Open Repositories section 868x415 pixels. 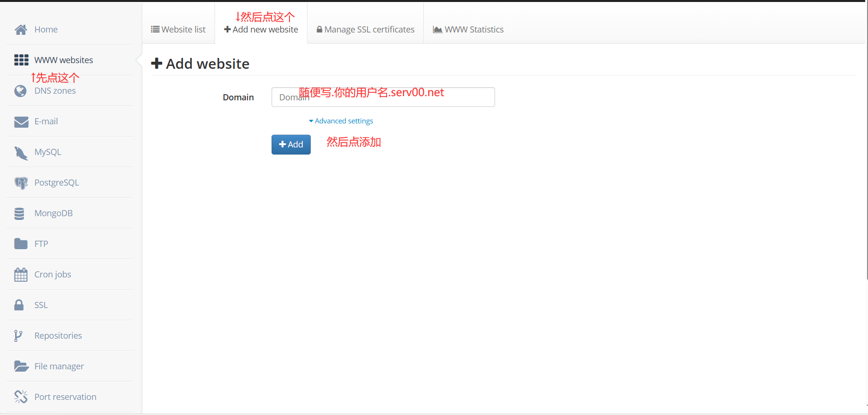coord(70,335)
